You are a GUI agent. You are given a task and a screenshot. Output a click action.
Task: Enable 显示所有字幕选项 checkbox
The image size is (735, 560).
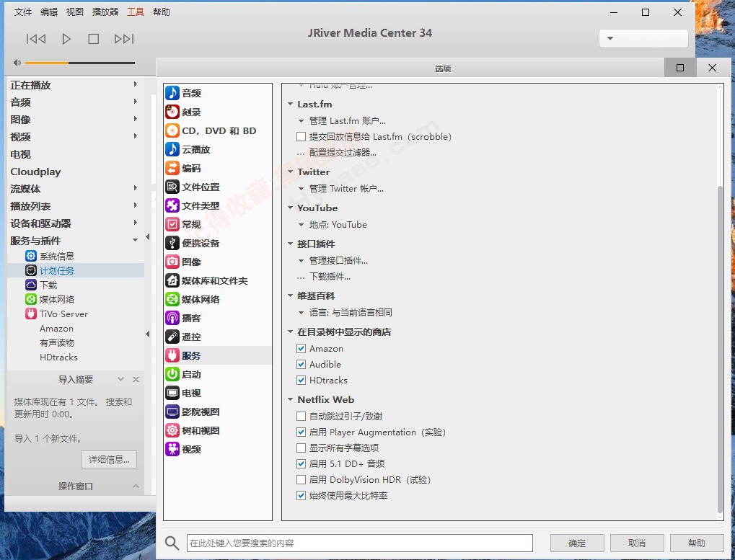[301, 448]
